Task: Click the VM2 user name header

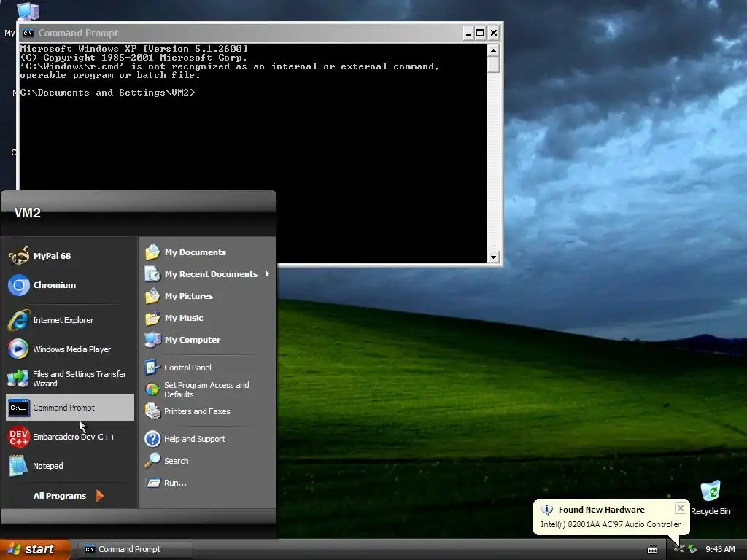Action: click(27, 213)
